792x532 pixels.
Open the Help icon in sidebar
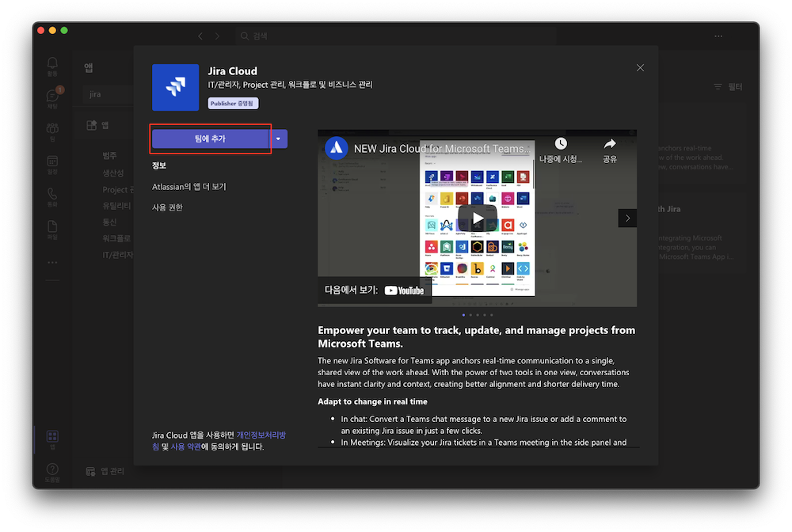tap(52, 472)
